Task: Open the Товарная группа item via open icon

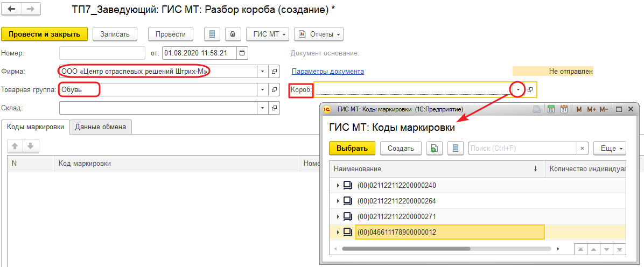Action: click(275, 89)
